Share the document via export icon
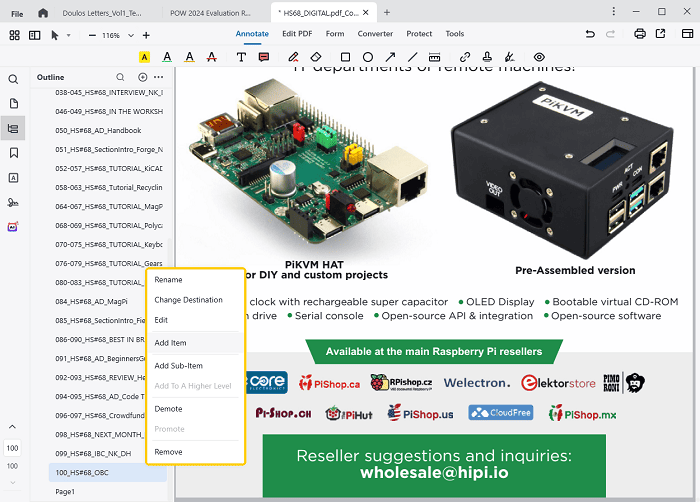Screen dimensions: 700x502 click(660, 34)
